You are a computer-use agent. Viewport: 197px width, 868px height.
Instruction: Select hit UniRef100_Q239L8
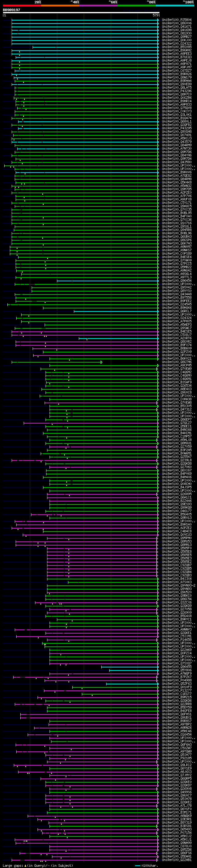176,460
